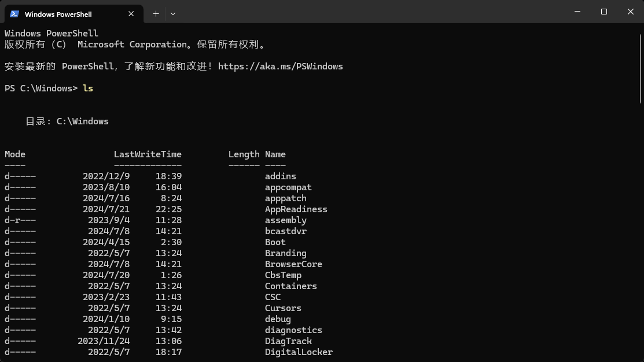Click the Mode column header
This screenshot has width=644, height=362.
pos(15,154)
